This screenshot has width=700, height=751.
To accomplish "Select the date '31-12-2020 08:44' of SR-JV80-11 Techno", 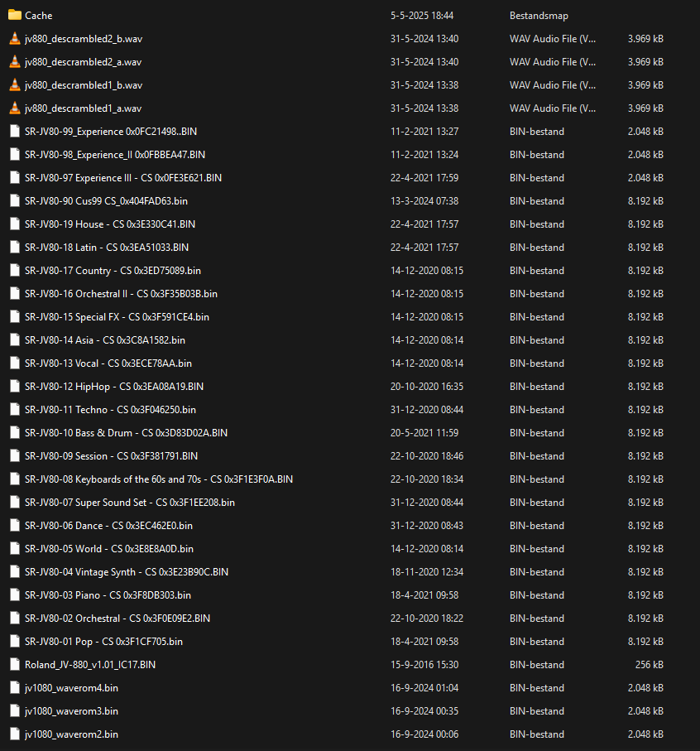I will coord(427,410).
